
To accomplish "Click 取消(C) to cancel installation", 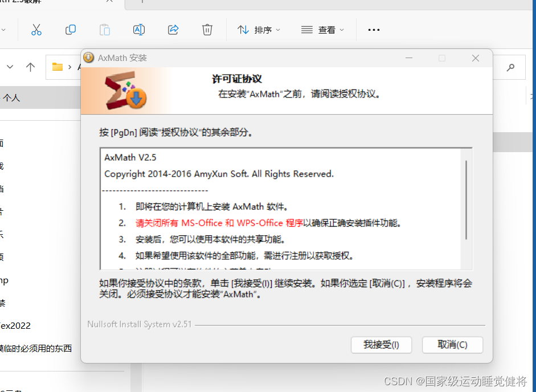I will (x=452, y=345).
